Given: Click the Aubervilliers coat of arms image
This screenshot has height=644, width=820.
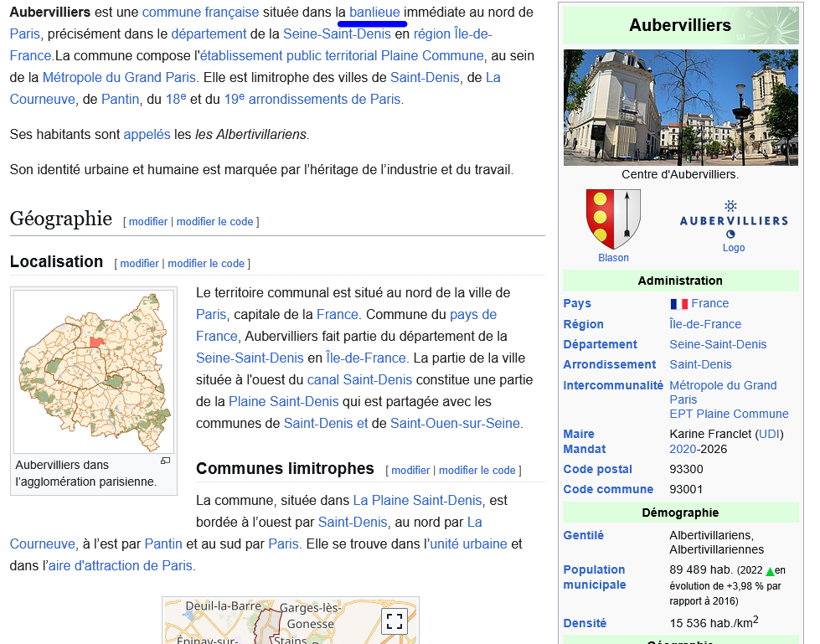Looking at the screenshot, I should coord(613,219).
